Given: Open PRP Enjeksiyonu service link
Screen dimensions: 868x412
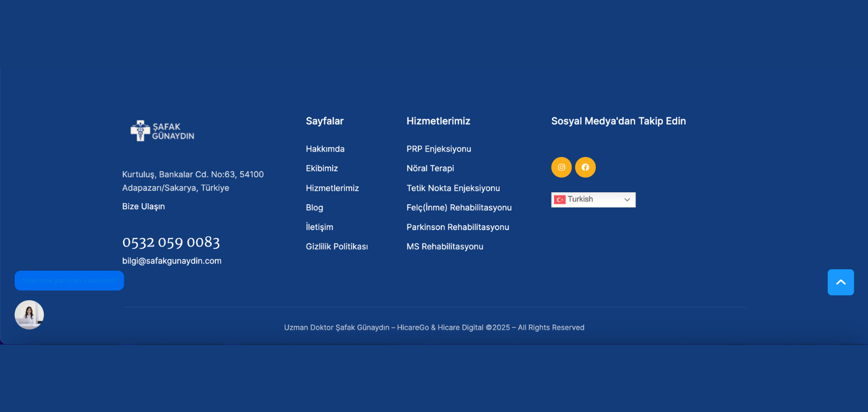Looking at the screenshot, I should 439,149.
